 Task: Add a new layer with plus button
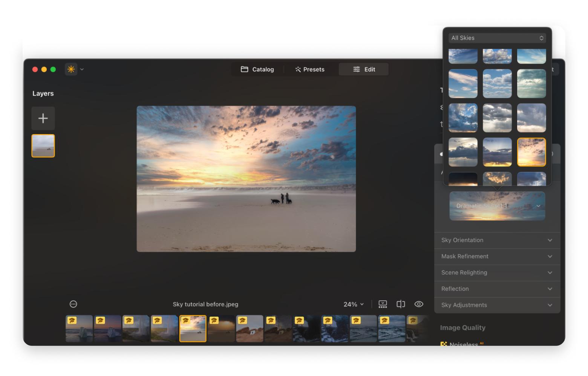click(43, 118)
